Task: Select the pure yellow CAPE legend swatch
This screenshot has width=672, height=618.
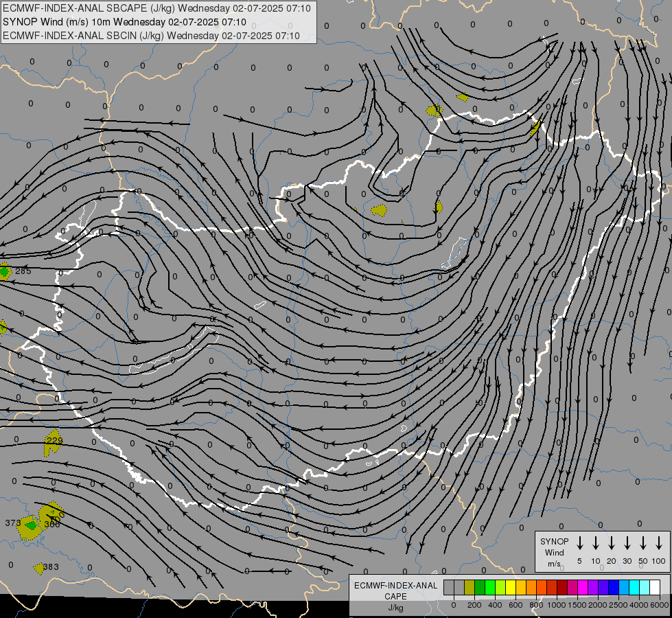Action: 511,587
